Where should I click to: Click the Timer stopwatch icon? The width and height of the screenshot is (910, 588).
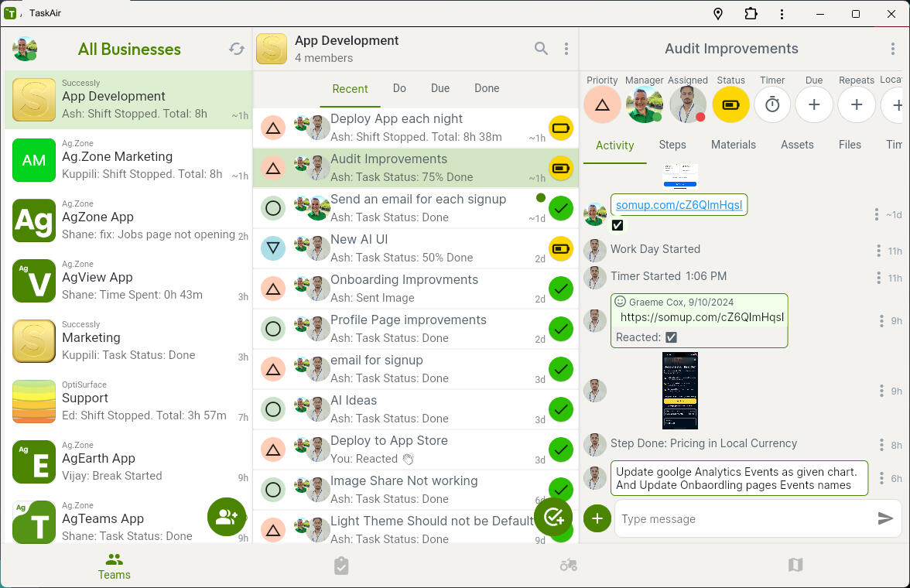(772, 104)
